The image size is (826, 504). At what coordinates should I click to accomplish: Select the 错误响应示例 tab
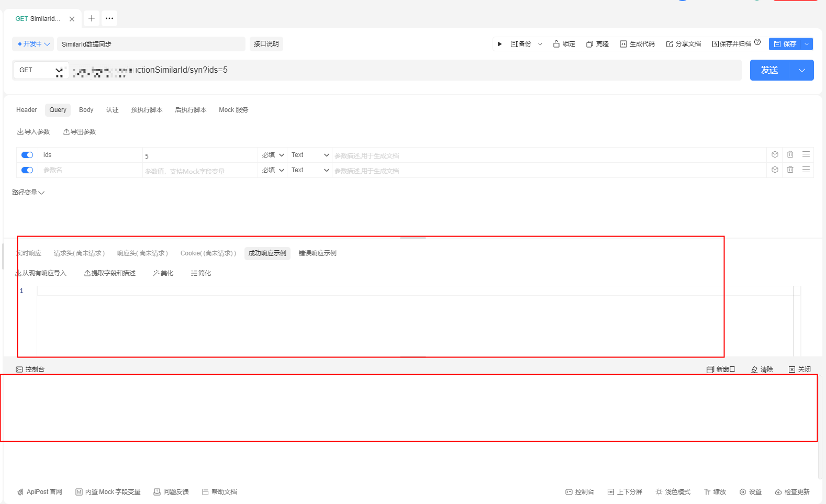pos(318,253)
